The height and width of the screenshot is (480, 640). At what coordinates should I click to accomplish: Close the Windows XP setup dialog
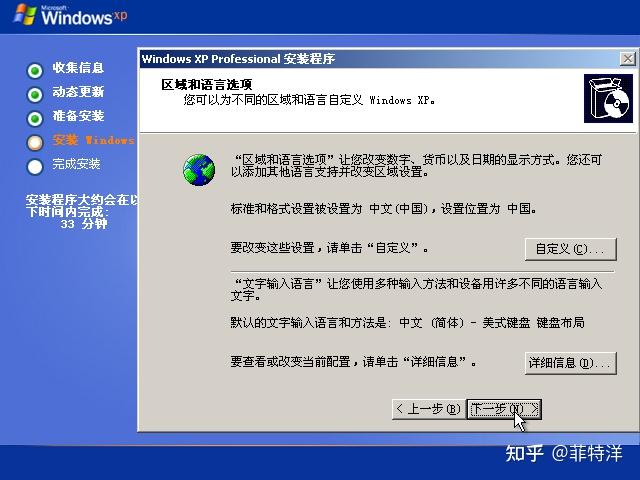627,59
